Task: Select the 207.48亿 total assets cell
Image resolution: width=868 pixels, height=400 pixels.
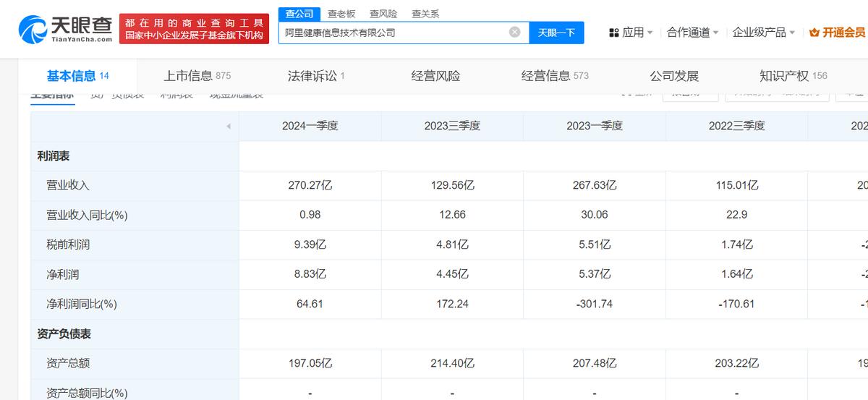Action: click(x=595, y=363)
